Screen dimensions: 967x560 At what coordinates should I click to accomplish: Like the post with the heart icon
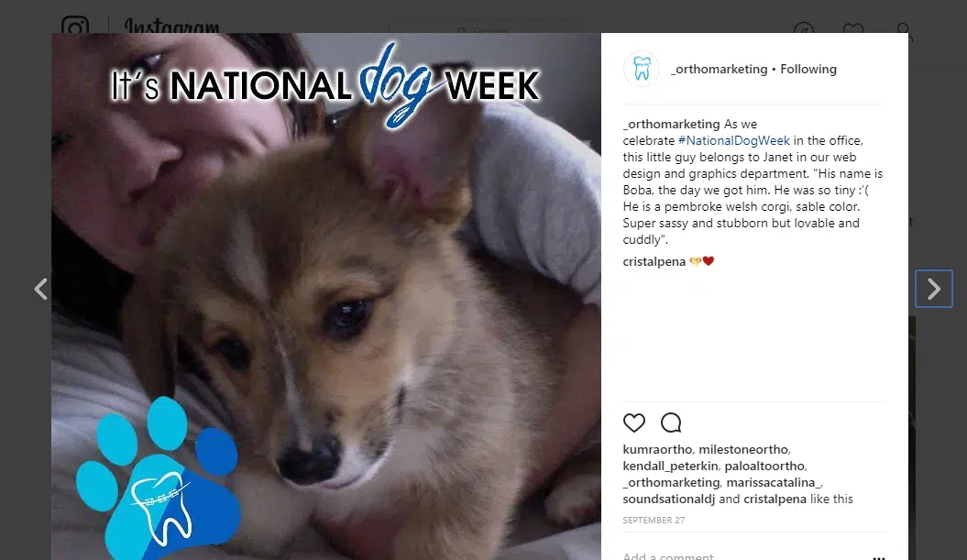(x=634, y=423)
